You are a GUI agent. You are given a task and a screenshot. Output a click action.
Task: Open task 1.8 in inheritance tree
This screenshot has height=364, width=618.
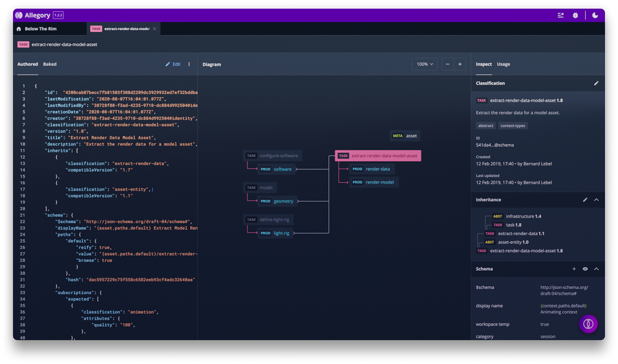click(x=507, y=225)
